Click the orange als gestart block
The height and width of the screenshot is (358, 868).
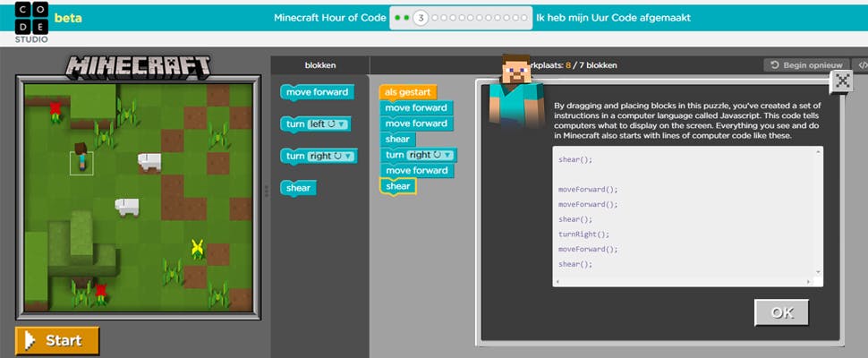pyautogui.click(x=408, y=92)
